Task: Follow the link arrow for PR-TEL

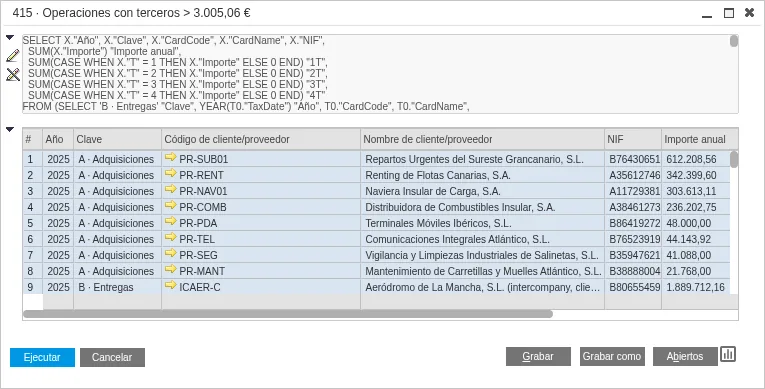Action: point(170,238)
